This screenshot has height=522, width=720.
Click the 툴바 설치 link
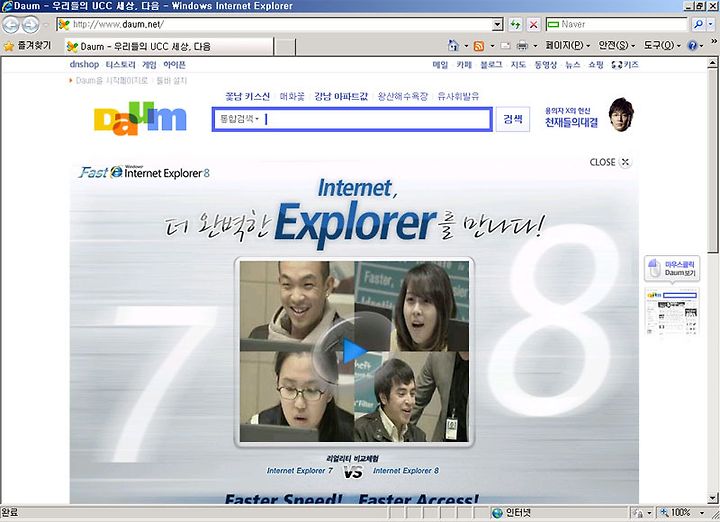pos(172,81)
